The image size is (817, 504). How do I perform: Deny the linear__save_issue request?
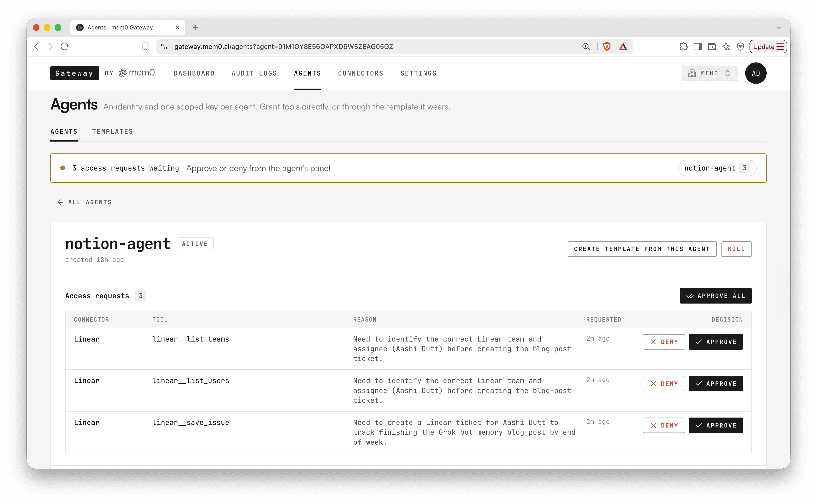point(663,425)
